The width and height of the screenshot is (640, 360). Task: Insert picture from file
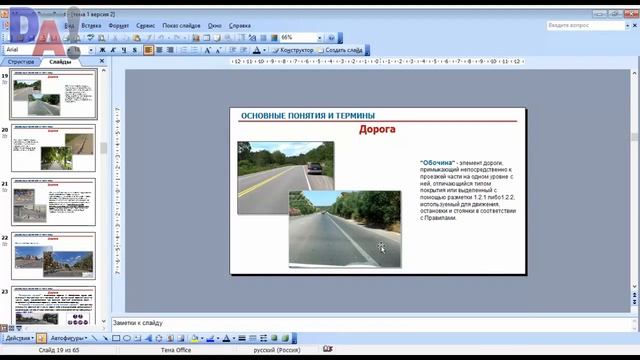[180, 338]
